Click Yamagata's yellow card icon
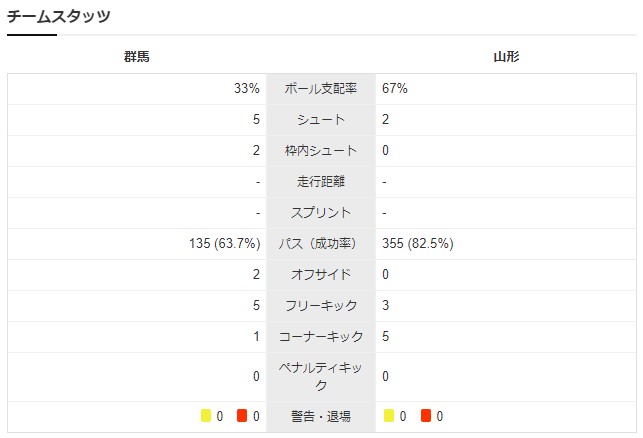Screen dimensions: 643x438 (388, 416)
